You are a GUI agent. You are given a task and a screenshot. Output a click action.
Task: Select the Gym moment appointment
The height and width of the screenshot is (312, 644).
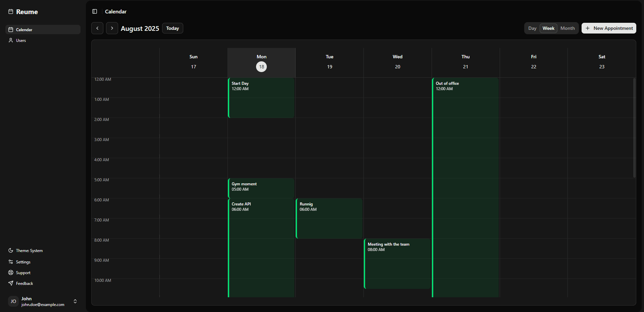[x=261, y=188]
